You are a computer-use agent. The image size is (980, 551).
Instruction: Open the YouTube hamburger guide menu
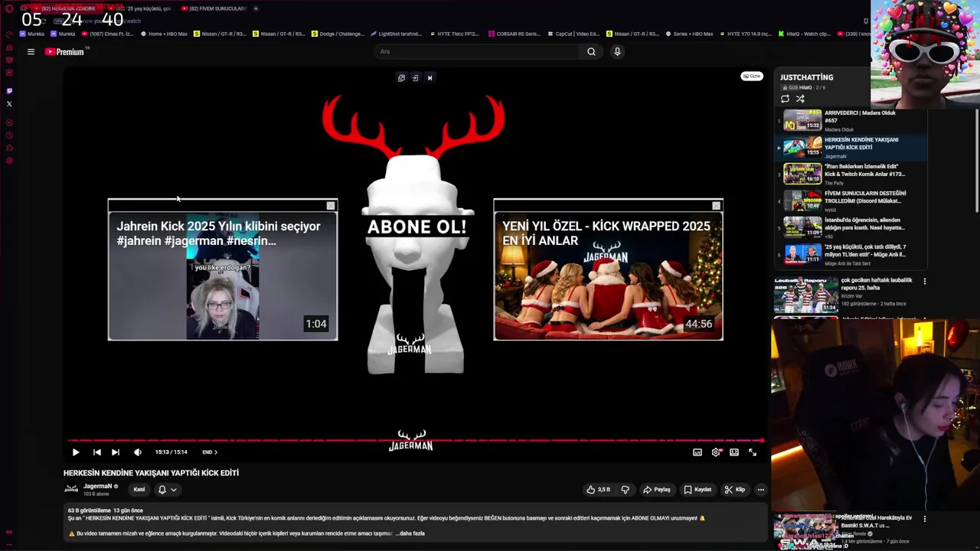[31, 52]
